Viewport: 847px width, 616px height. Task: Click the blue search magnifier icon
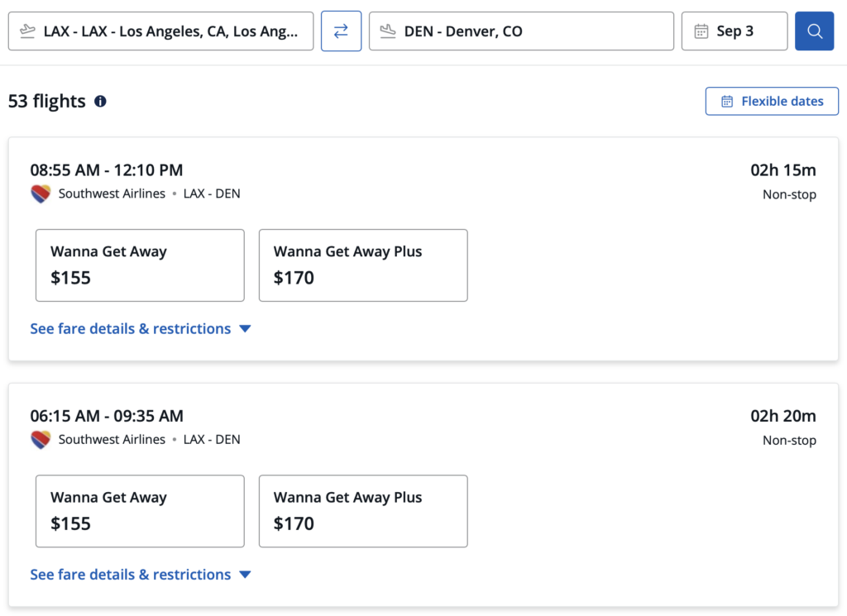814,31
